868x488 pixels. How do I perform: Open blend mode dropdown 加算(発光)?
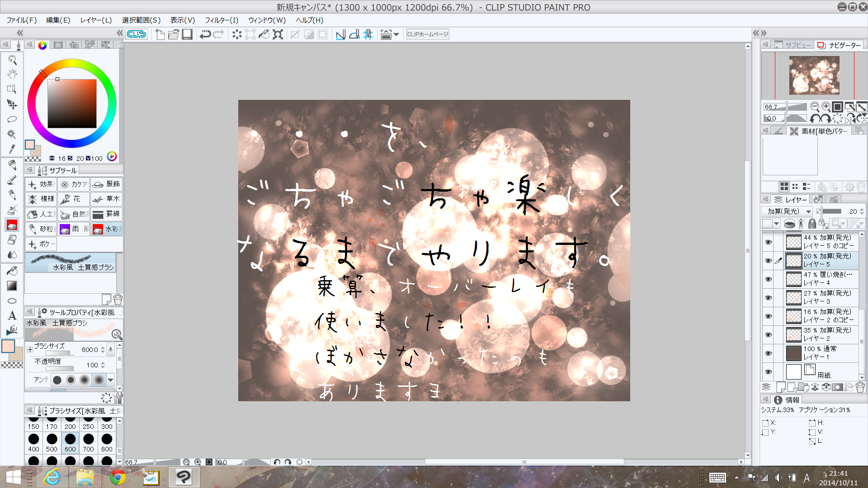[787, 211]
